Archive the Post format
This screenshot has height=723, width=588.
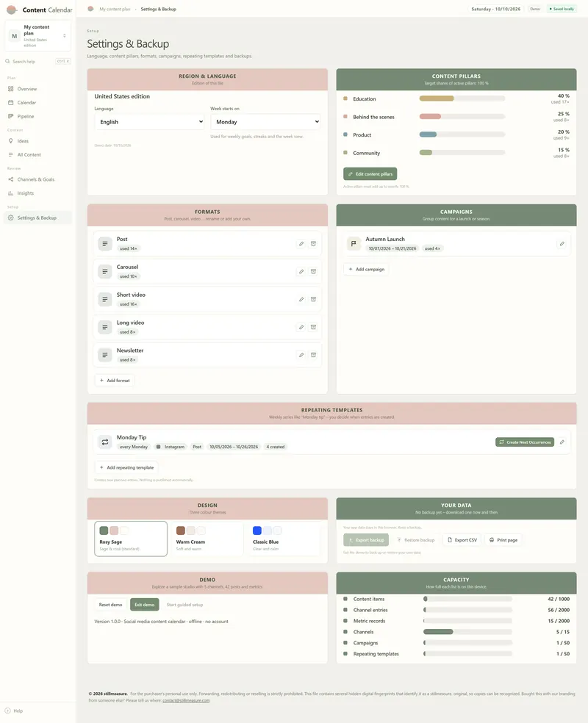(313, 243)
